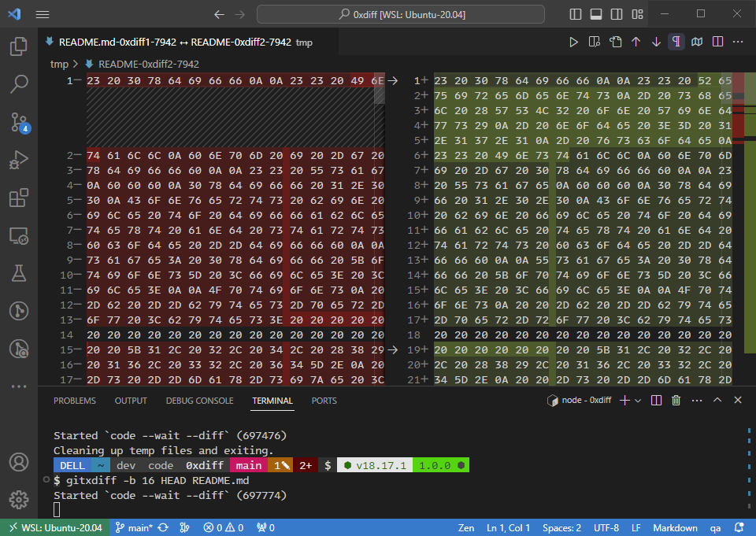Screen dimensions: 756x536
Task: Go back in navigation history
Action: click(x=220, y=14)
